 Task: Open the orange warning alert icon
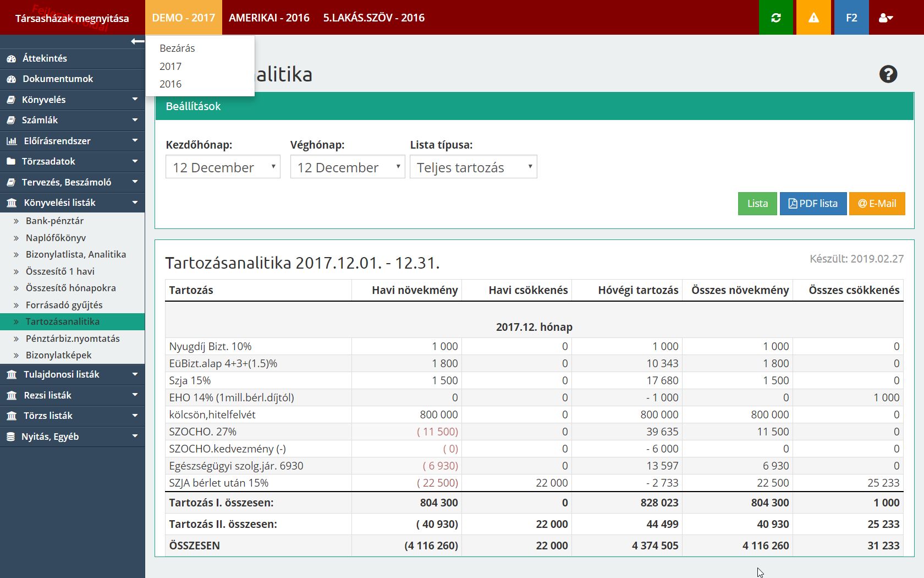pyautogui.click(x=813, y=18)
